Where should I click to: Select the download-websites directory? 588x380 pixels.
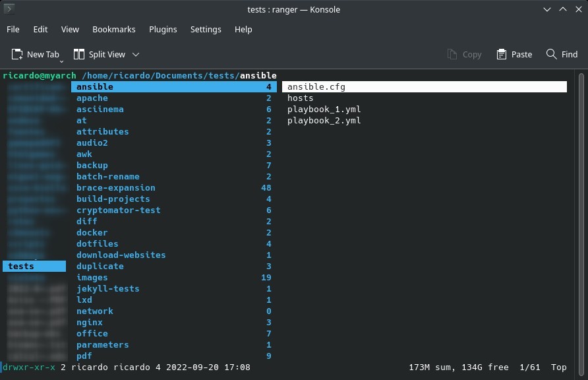174,255
